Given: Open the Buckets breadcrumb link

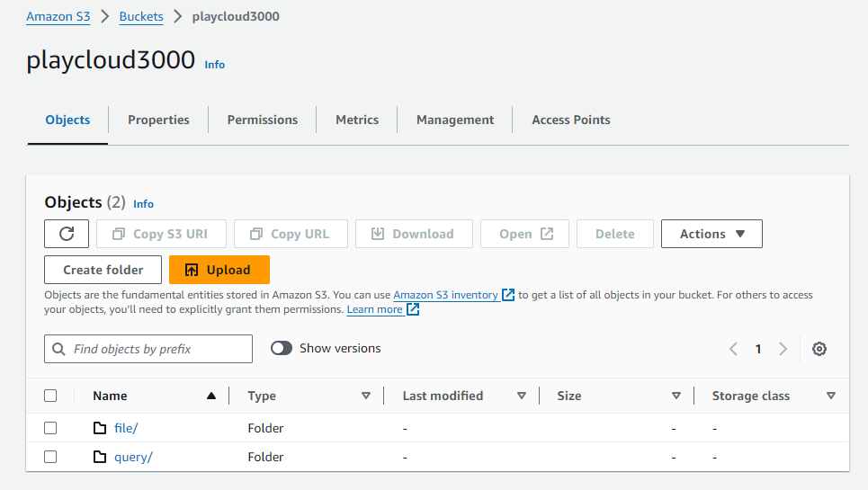Looking at the screenshot, I should 141,16.
